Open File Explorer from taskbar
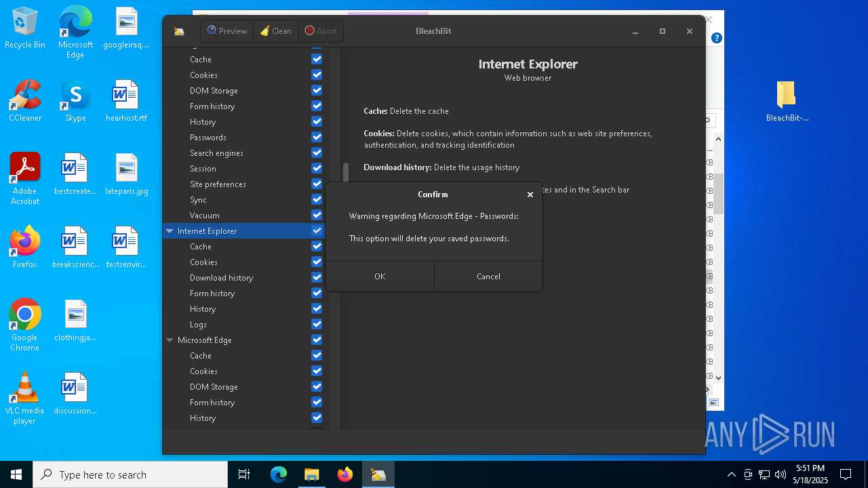 click(x=311, y=474)
